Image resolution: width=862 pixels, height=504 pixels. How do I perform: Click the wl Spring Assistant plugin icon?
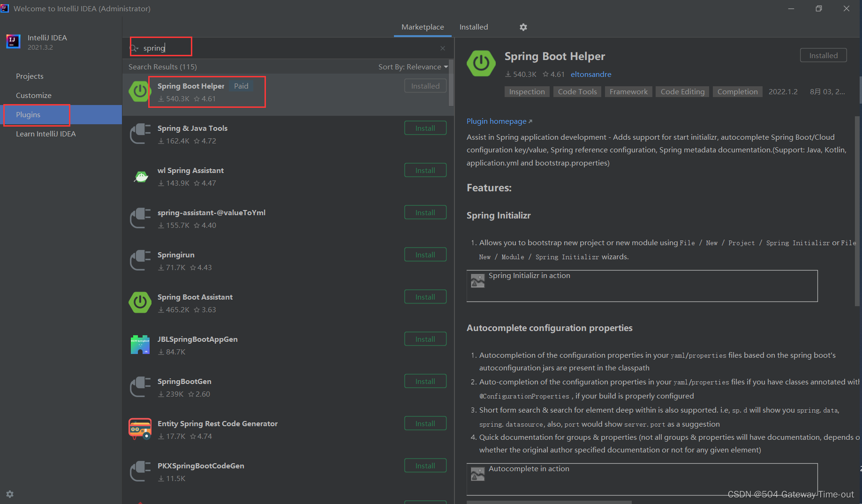click(x=141, y=177)
